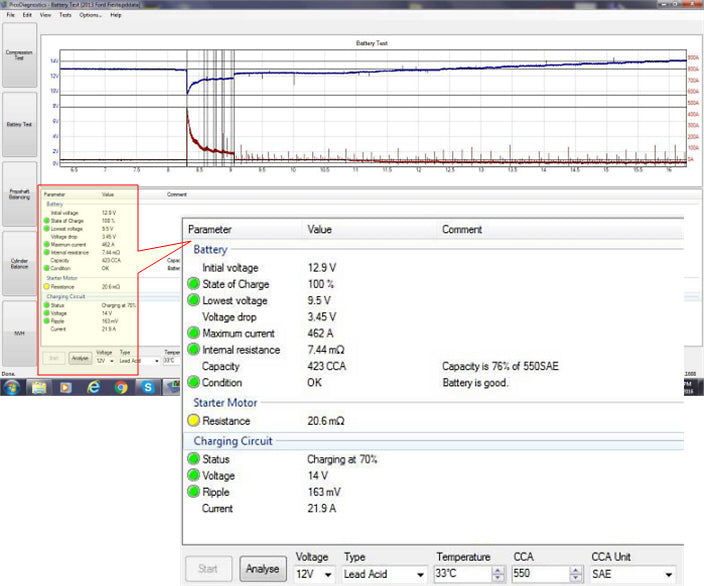Click yellow Starter Motor Resistance indicator in enlarged view
The width and height of the screenshot is (704, 586).
193,420
